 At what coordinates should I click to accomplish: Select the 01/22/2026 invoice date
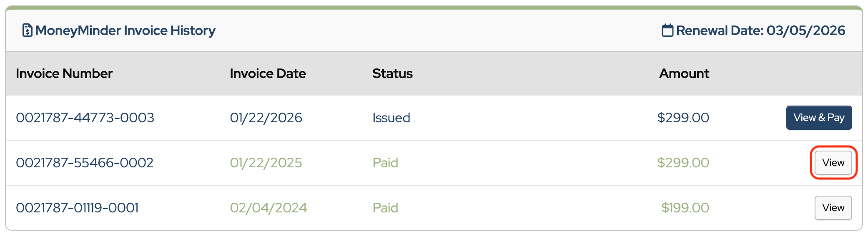(x=266, y=118)
